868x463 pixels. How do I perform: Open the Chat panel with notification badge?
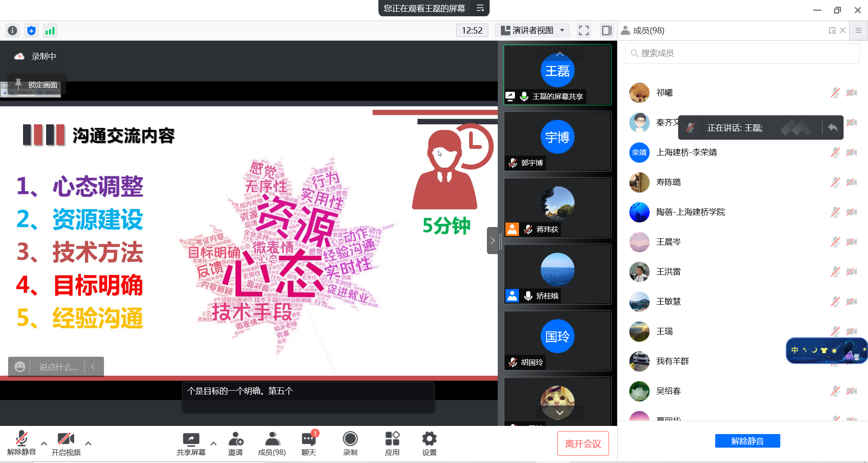pyautogui.click(x=309, y=443)
